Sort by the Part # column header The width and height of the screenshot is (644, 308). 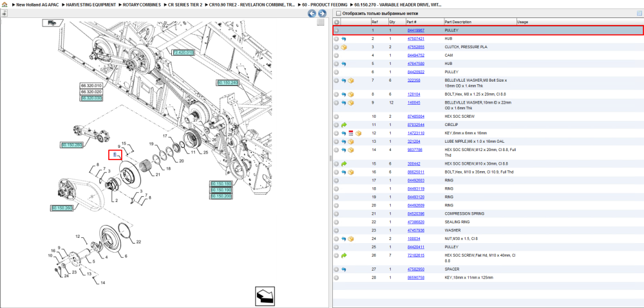point(412,22)
